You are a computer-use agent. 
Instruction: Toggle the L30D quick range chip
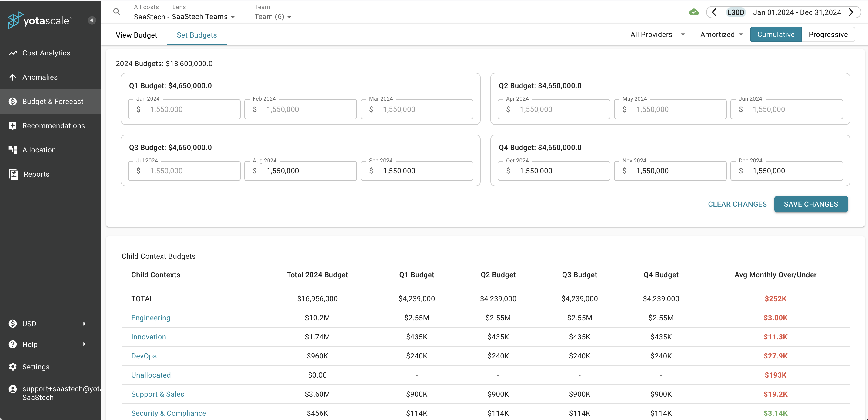tap(735, 12)
